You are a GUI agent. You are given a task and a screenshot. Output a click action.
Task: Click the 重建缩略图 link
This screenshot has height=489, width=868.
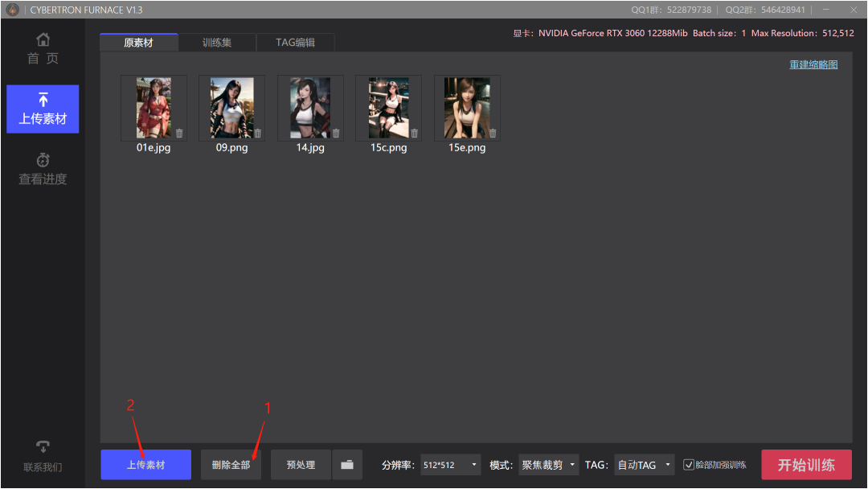813,65
